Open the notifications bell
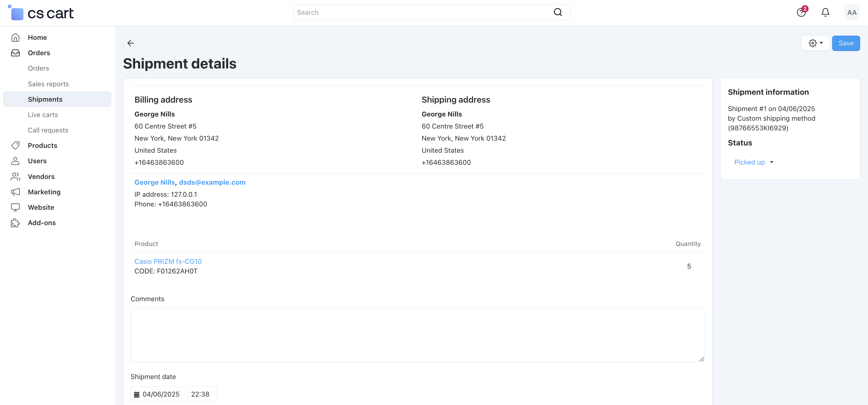The height and width of the screenshot is (405, 868). 825,12
